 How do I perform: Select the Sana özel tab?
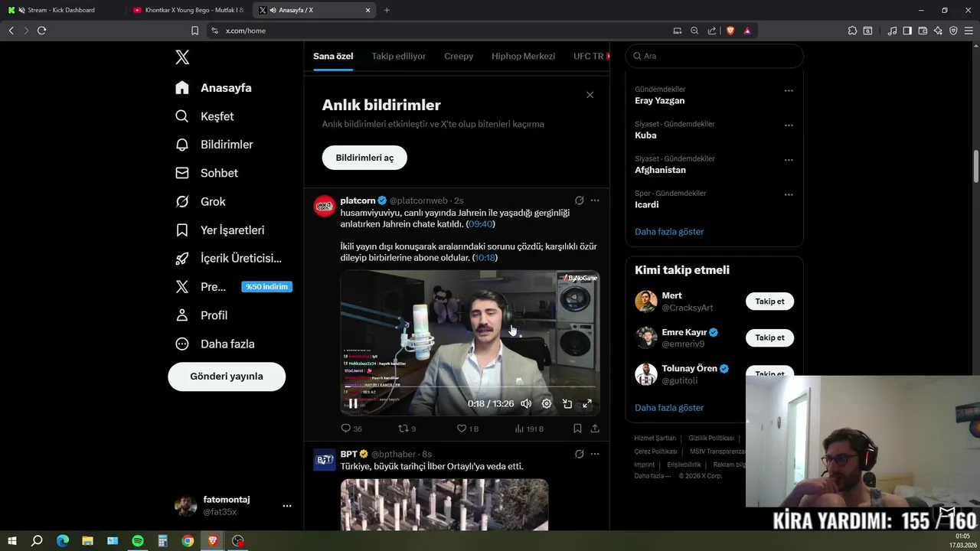tap(333, 56)
